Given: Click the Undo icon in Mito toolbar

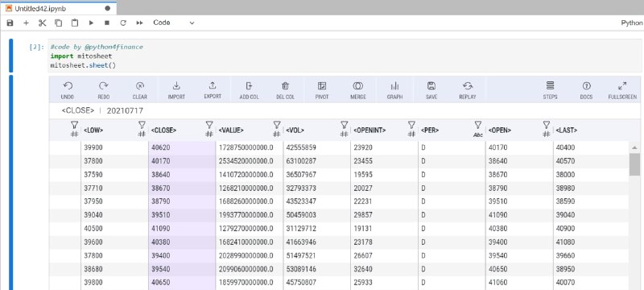Looking at the screenshot, I should [x=68, y=90].
